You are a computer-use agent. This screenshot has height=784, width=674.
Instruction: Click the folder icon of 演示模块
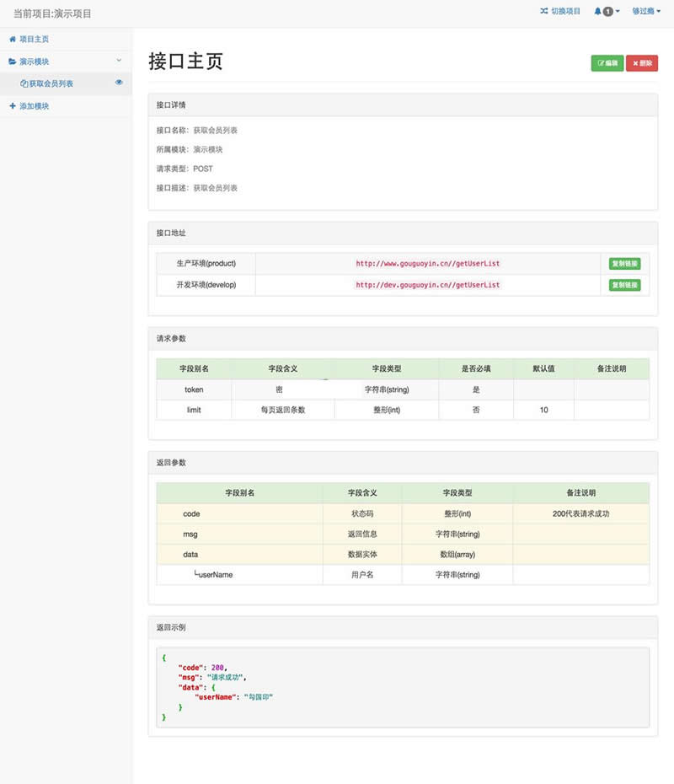click(x=12, y=62)
